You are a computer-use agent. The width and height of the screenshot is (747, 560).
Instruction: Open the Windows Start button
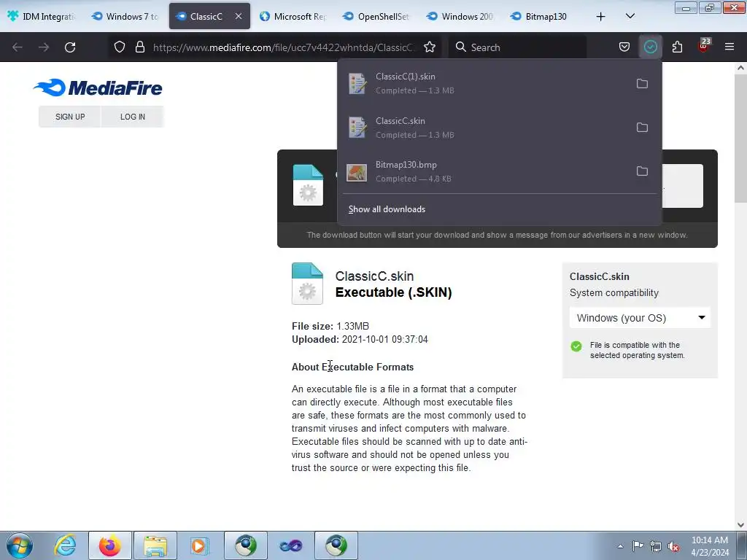click(x=20, y=545)
